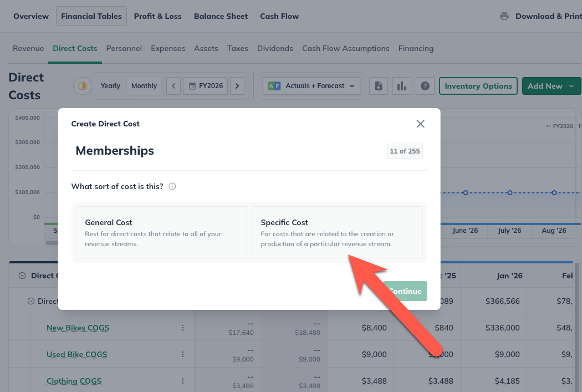This screenshot has height=392, width=582.
Task: Open the Actuals + Forecast dropdown
Action: [311, 86]
